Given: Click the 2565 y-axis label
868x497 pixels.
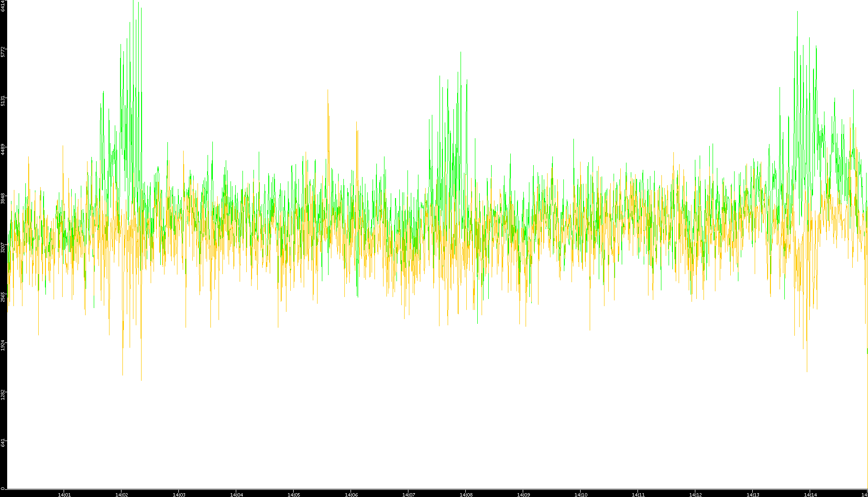Looking at the screenshot, I should 3,297.
